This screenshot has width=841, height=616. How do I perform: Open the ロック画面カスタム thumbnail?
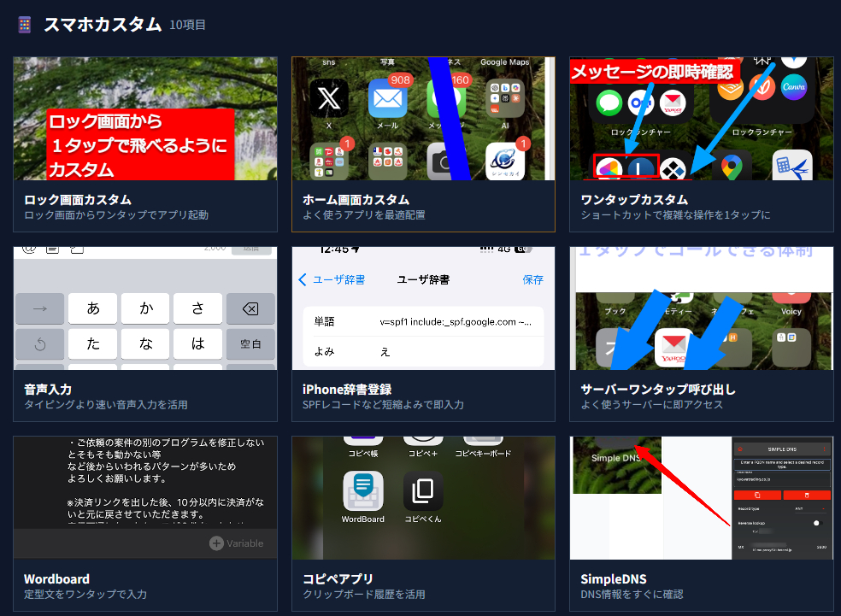tap(145, 120)
